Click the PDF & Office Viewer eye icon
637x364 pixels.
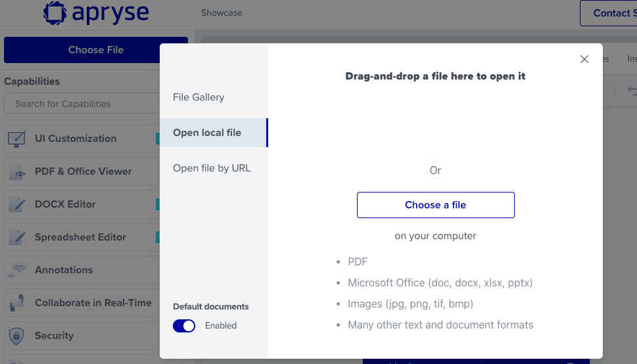pos(16,172)
